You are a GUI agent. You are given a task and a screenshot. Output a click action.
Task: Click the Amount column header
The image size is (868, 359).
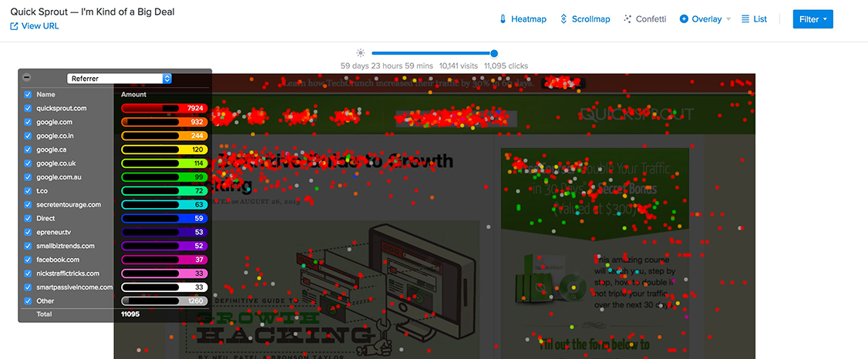tap(133, 95)
